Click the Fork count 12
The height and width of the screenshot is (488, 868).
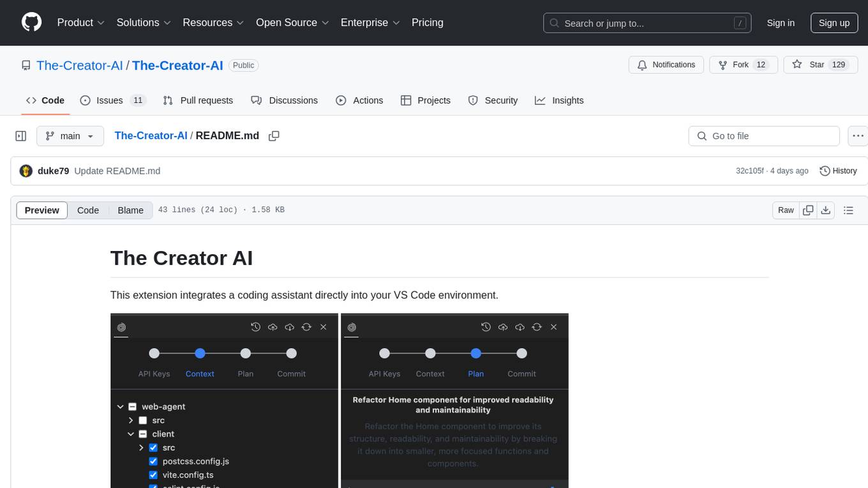[760, 65]
